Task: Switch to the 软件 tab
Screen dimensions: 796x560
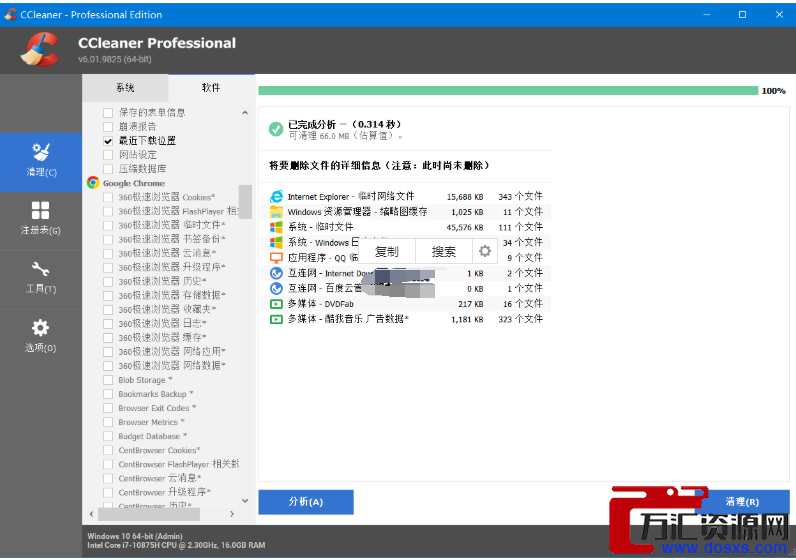Action: coord(212,88)
